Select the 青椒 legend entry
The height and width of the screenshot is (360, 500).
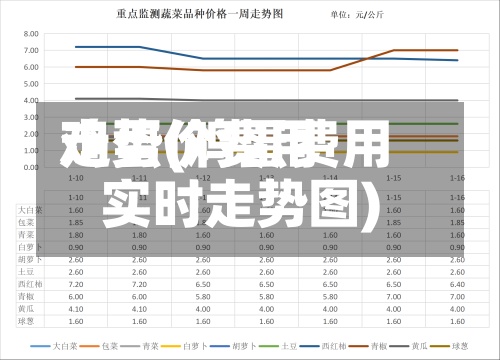coord(368,346)
